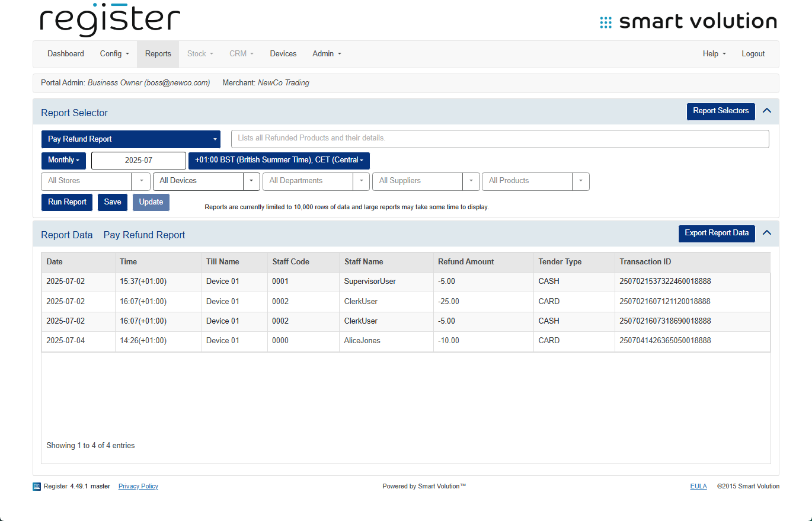Sort by Transaction ID column header
The width and height of the screenshot is (812, 521).
click(692, 262)
